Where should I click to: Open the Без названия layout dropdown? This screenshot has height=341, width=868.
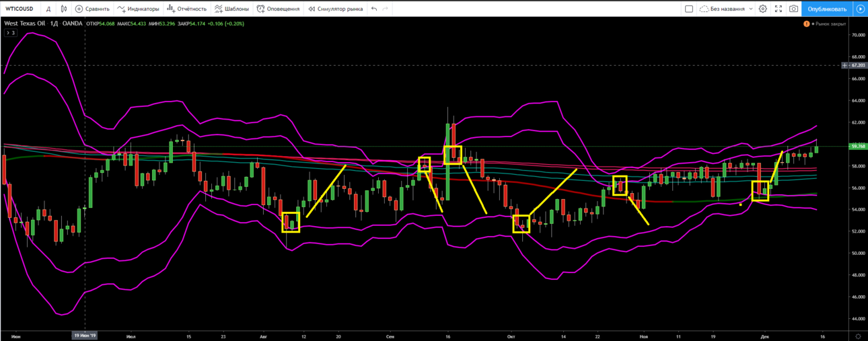pos(726,9)
